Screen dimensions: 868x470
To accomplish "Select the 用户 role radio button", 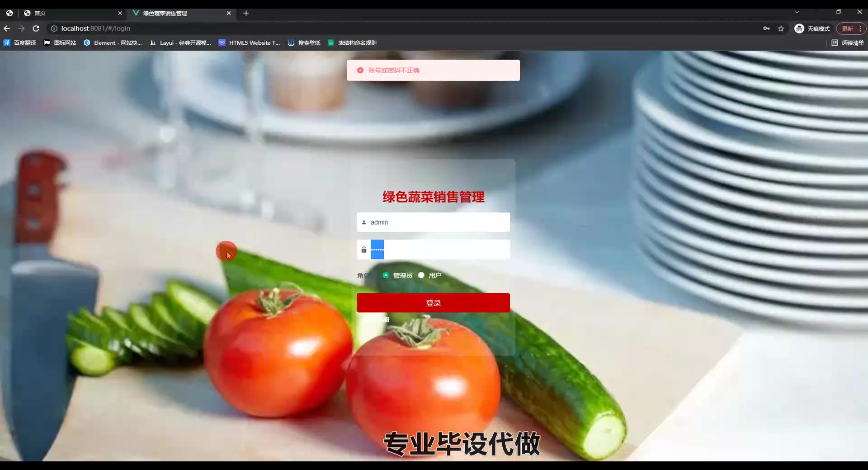I will (x=421, y=275).
